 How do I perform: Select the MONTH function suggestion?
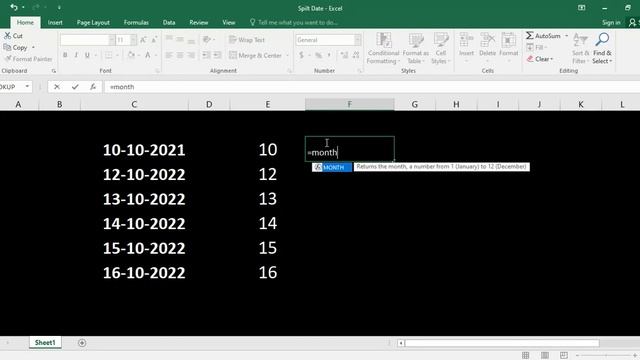(x=332, y=167)
